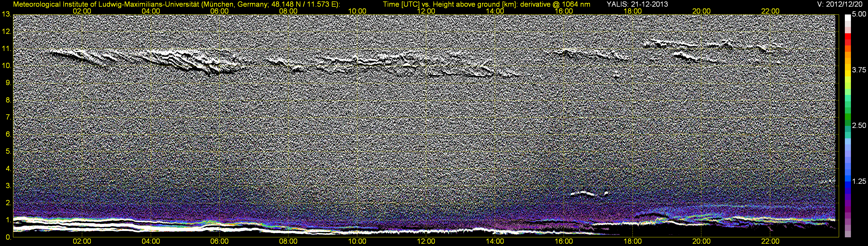This screenshot has height=246, width=868.
Task: Click the 06:00 label on the bottom time axis
Action: pyautogui.click(x=219, y=242)
